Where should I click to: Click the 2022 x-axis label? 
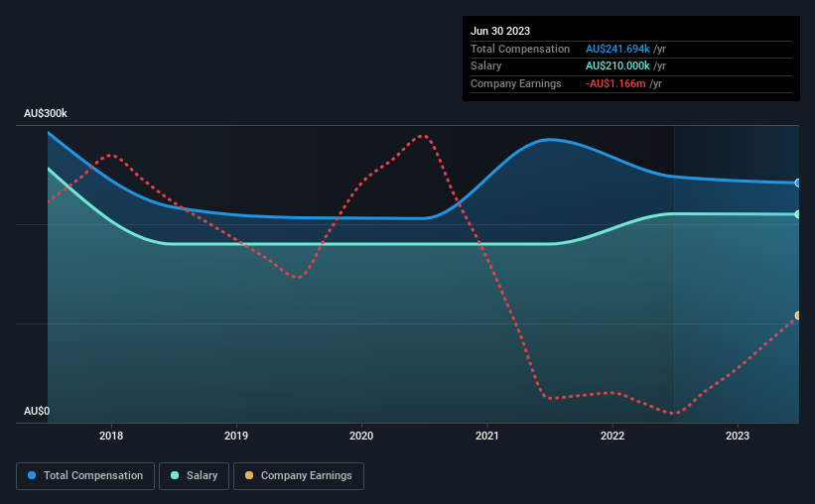612,436
